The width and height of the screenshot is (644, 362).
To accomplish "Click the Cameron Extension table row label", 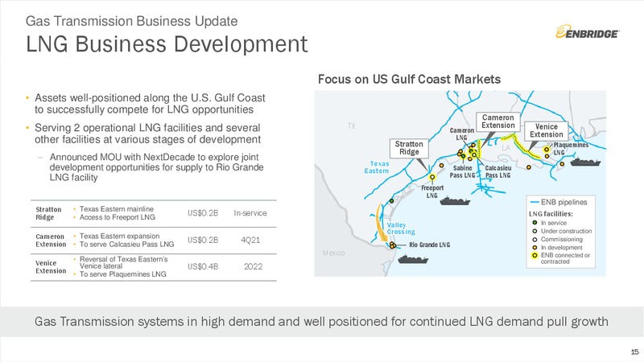I will (51, 240).
